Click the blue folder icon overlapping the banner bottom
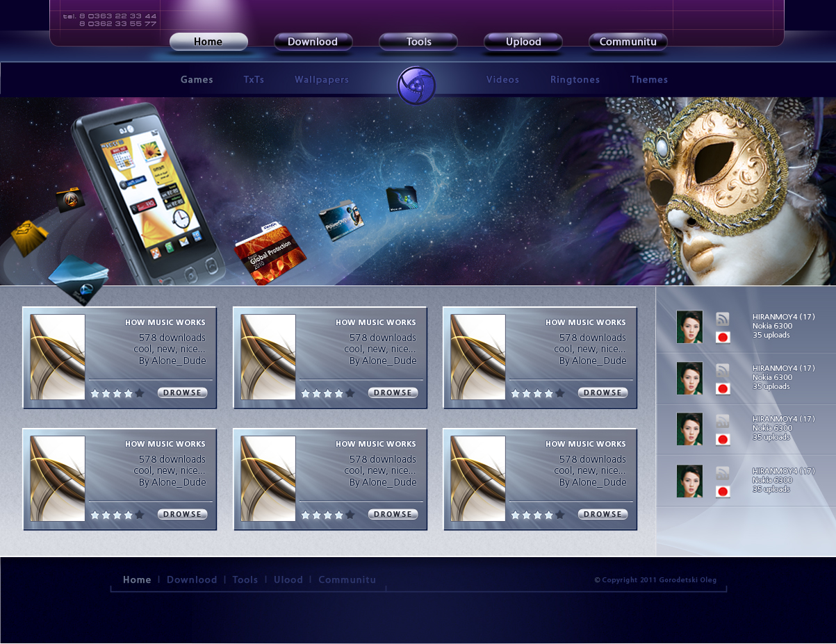The width and height of the screenshot is (836, 644). (78, 279)
